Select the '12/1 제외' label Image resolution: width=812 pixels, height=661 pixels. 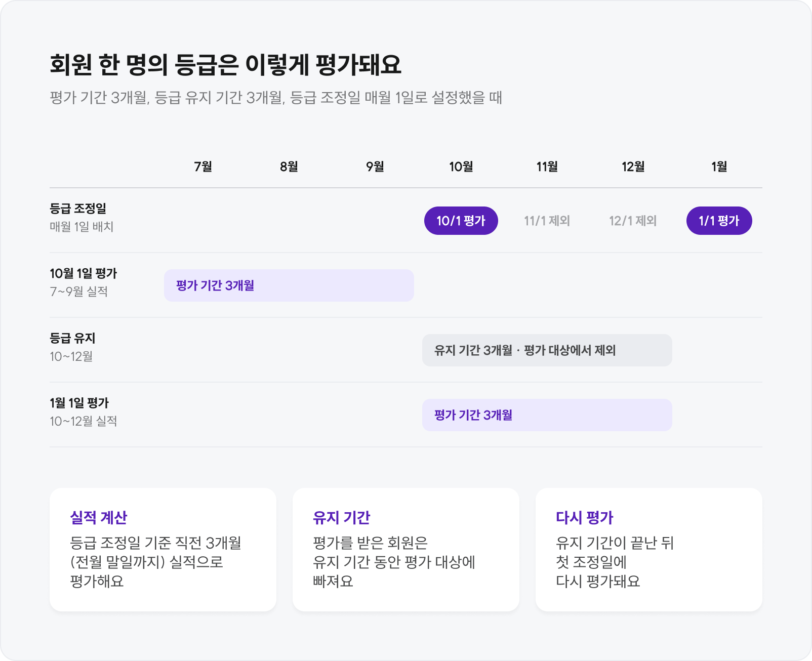click(x=633, y=221)
